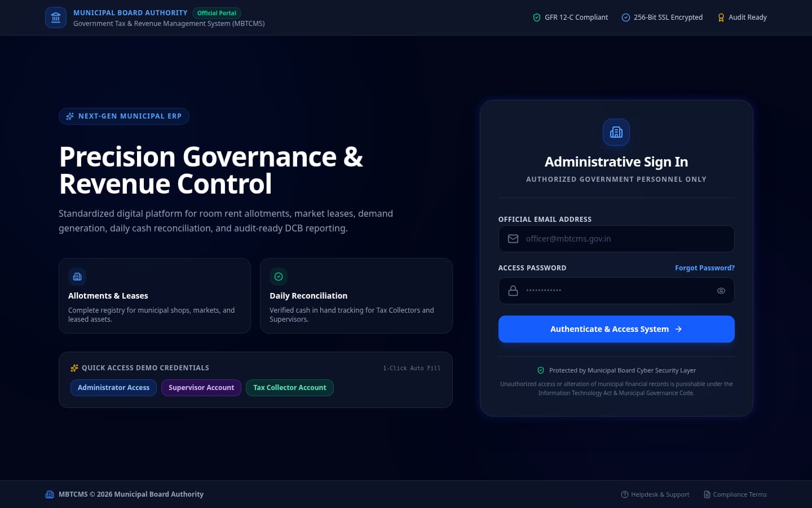Autofill the Supervisor Account demo credentials
Image resolution: width=812 pixels, height=508 pixels.
point(201,388)
